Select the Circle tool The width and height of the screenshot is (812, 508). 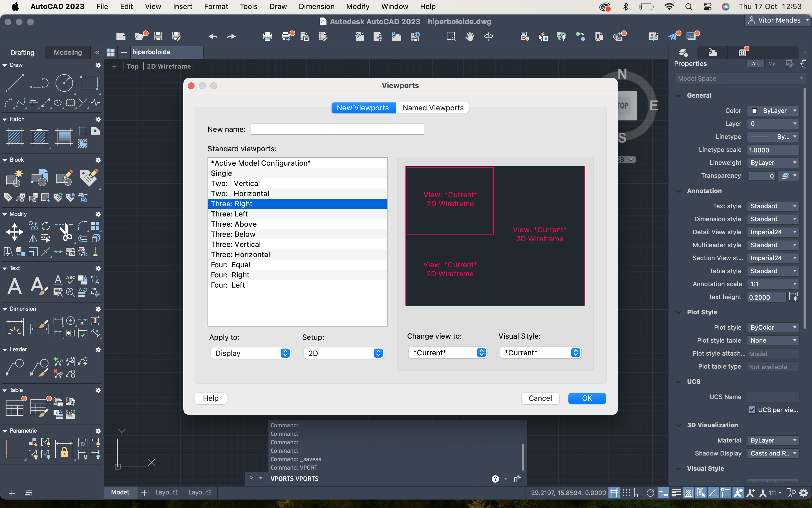(x=64, y=83)
